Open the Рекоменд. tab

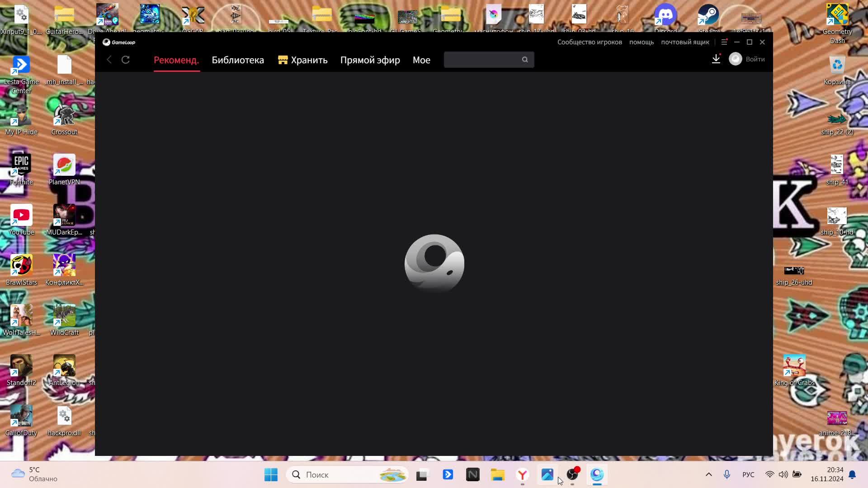click(x=176, y=60)
